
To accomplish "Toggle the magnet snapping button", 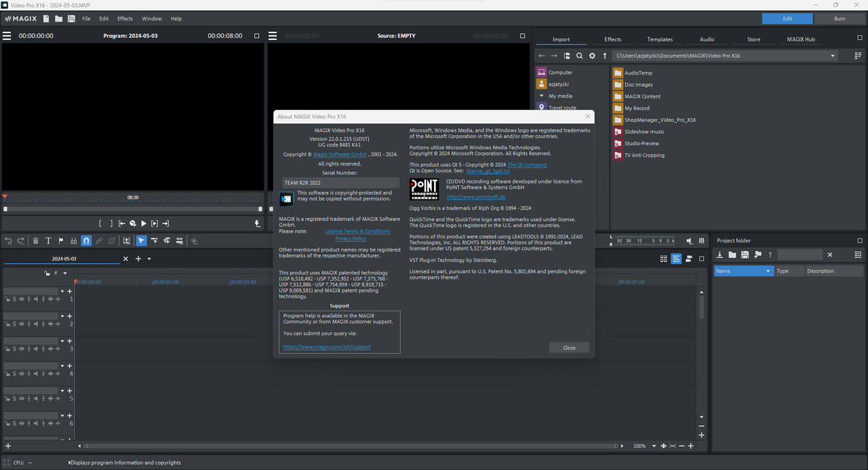I will pyautogui.click(x=86, y=241).
